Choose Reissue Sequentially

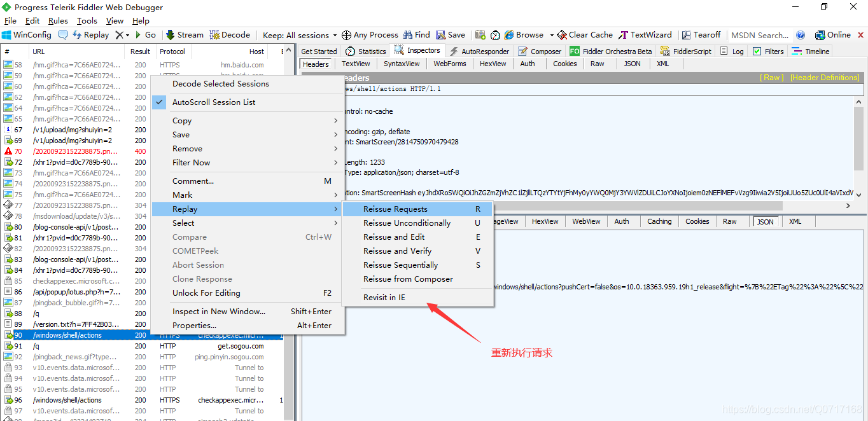(417, 265)
